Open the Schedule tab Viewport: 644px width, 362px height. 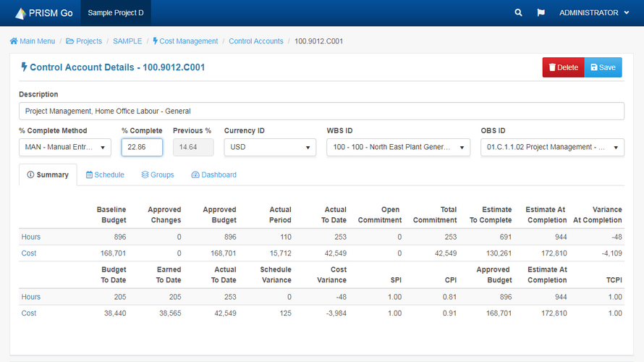105,174
